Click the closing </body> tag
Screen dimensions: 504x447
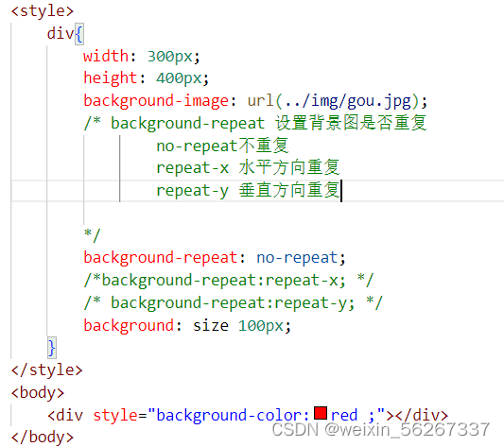tap(43, 437)
